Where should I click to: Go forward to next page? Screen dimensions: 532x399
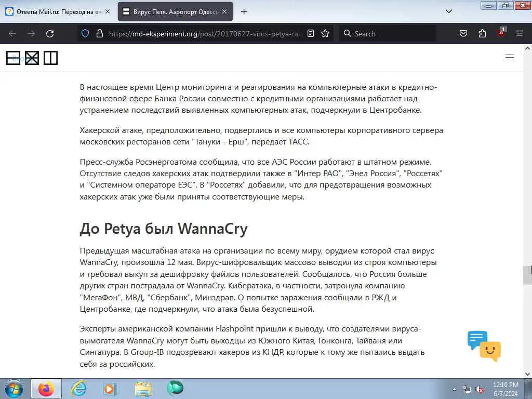(31, 34)
